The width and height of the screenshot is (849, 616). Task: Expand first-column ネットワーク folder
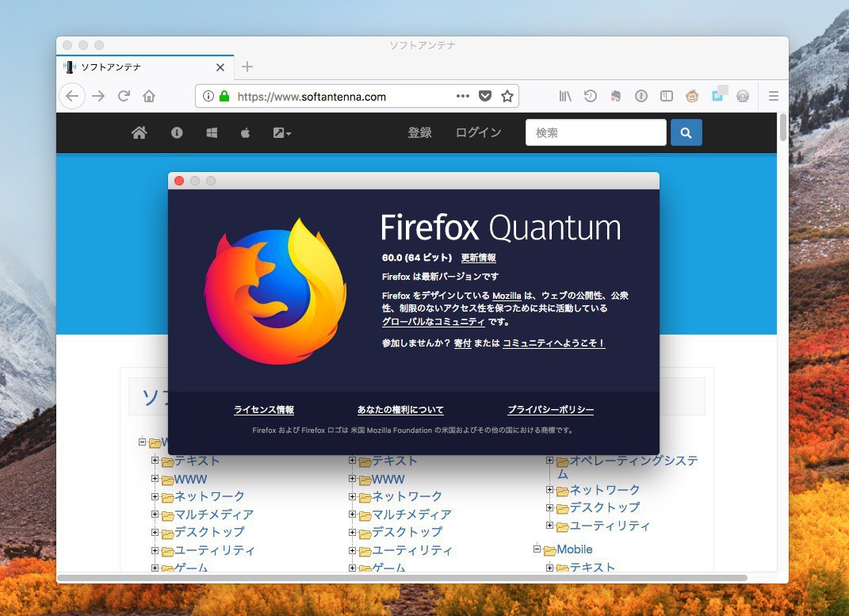point(155,496)
